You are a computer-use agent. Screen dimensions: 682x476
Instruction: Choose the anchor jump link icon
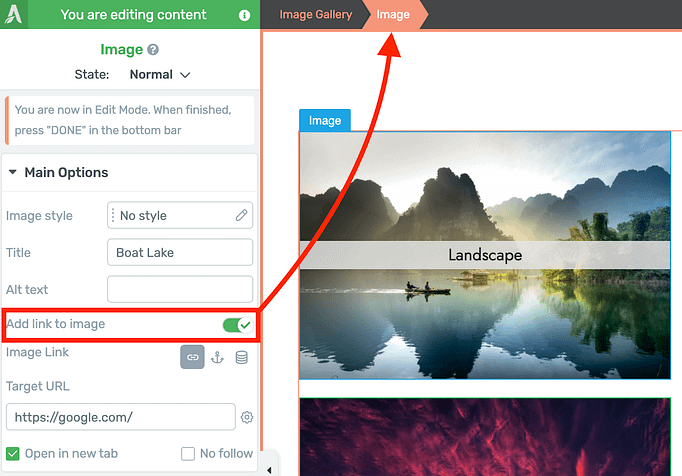pyautogui.click(x=217, y=358)
